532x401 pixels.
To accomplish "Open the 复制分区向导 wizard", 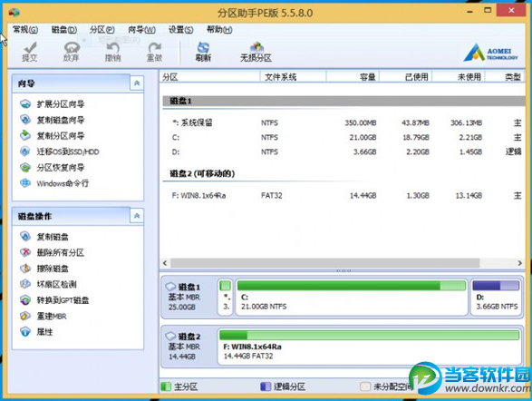I will point(61,135).
